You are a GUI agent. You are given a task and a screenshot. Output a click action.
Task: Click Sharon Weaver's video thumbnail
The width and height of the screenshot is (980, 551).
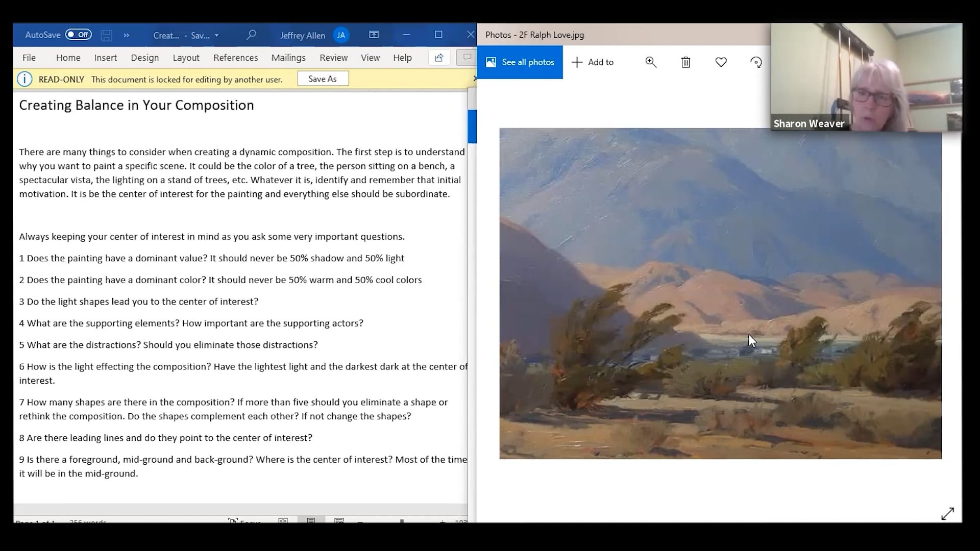pyautogui.click(x=866, y=77)
